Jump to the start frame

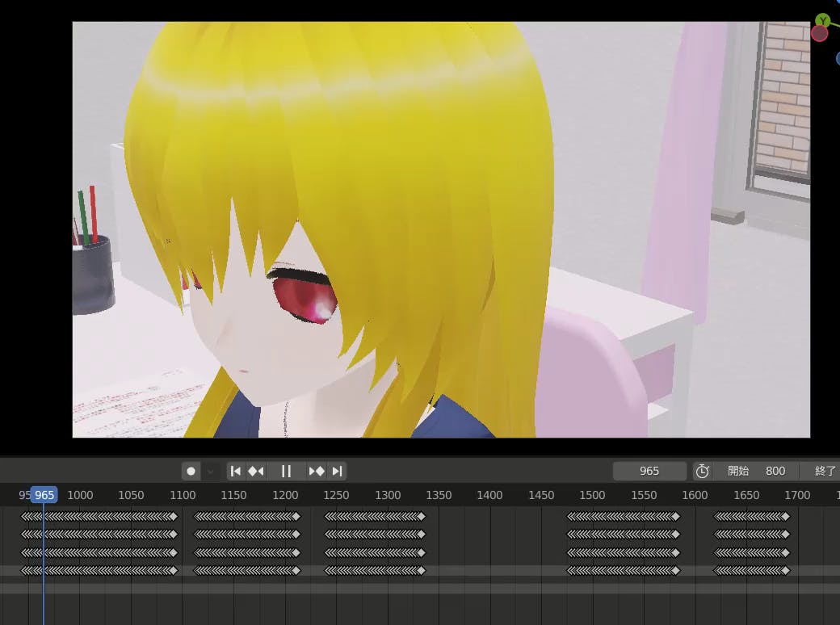point(235,471)
